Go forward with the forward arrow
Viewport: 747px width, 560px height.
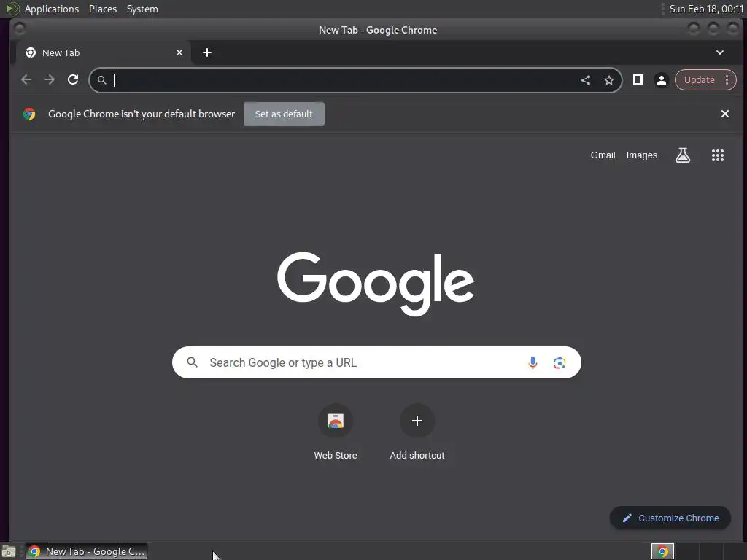[x=50, y=80]
